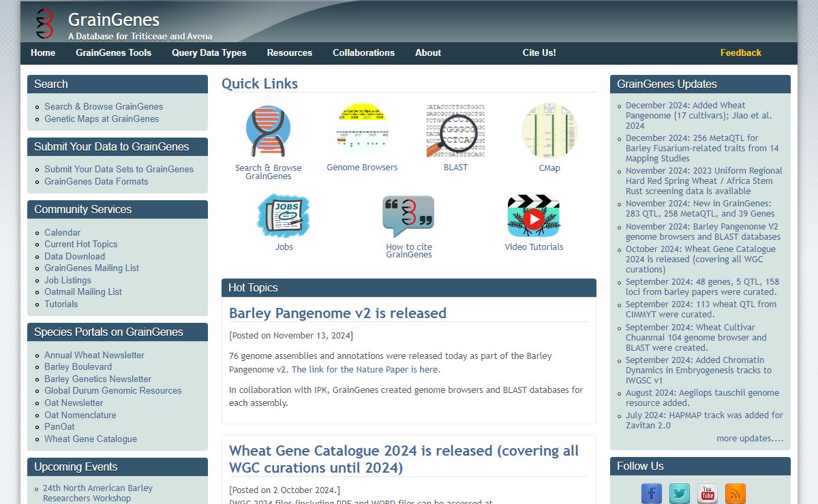This screenshot has height=504, width=818.
Task: Open the Search & Browse DNA icon
Action: pos(268,132)
